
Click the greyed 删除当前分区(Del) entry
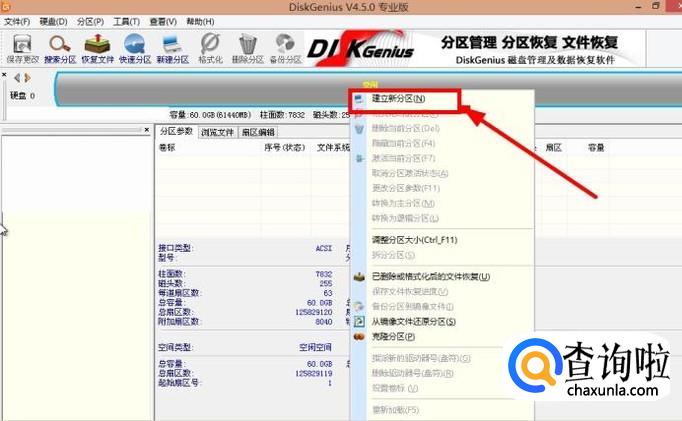405,129
